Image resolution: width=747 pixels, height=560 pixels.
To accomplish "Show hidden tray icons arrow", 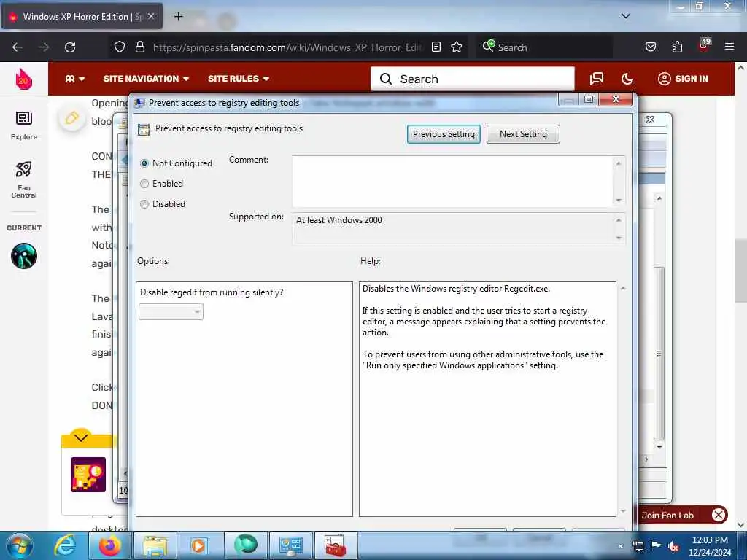I will pyautogui.click(x=620, y=546).
